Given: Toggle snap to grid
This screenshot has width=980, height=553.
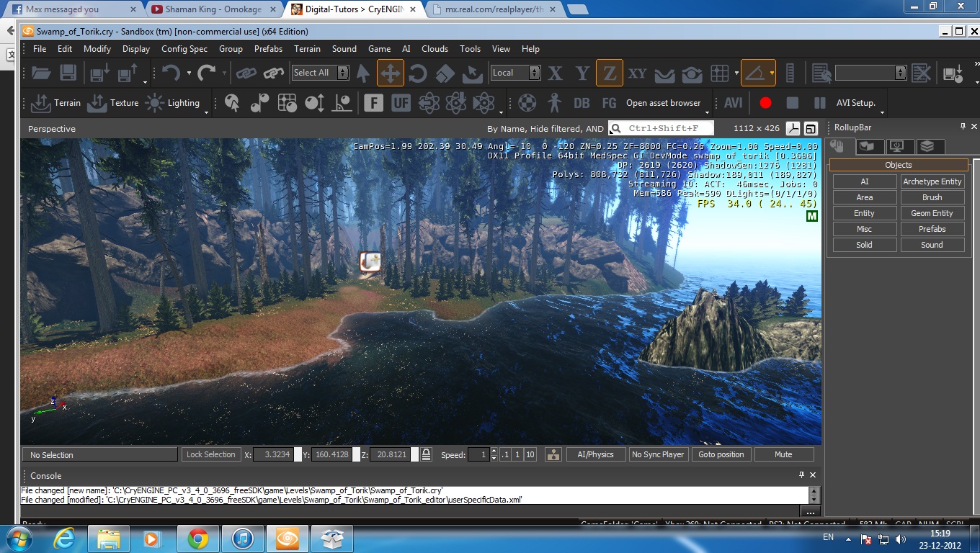Looking at the screenshot, I should tap(719, 73).
